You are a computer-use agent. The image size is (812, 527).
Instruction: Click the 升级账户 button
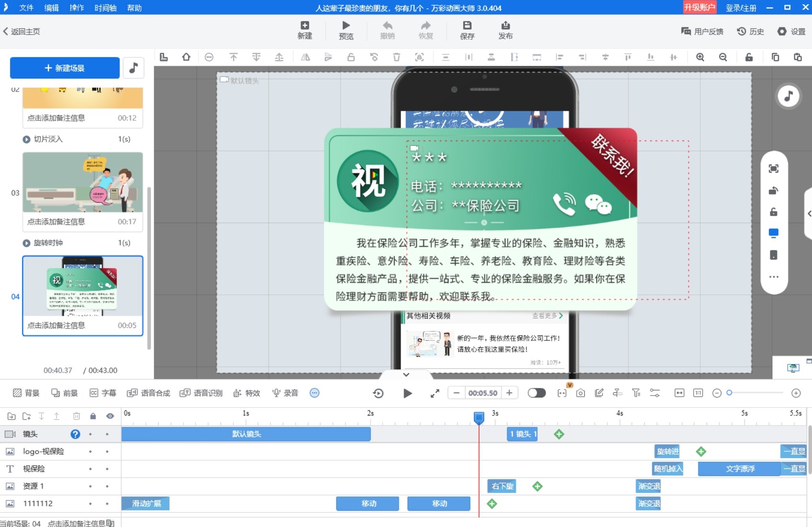tap(699, 7)
